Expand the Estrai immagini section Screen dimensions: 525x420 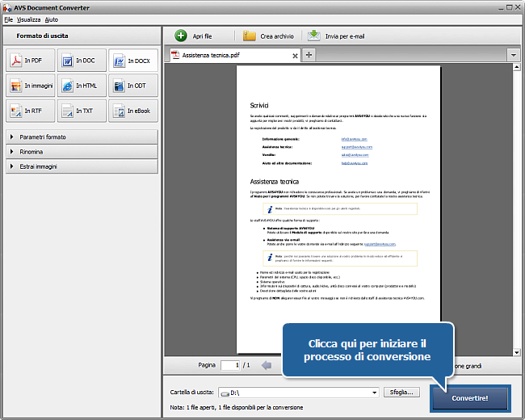click(82, 166)
